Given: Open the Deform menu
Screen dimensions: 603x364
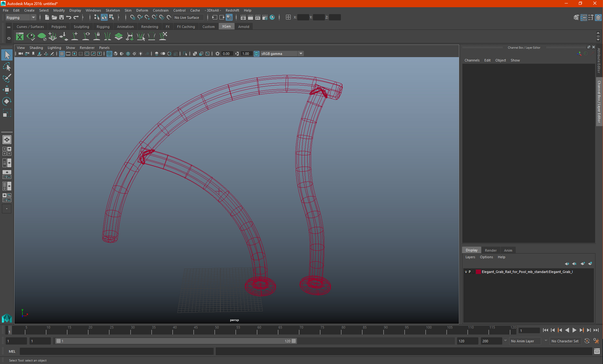Looking at the screenshot, I should [142, 10].
